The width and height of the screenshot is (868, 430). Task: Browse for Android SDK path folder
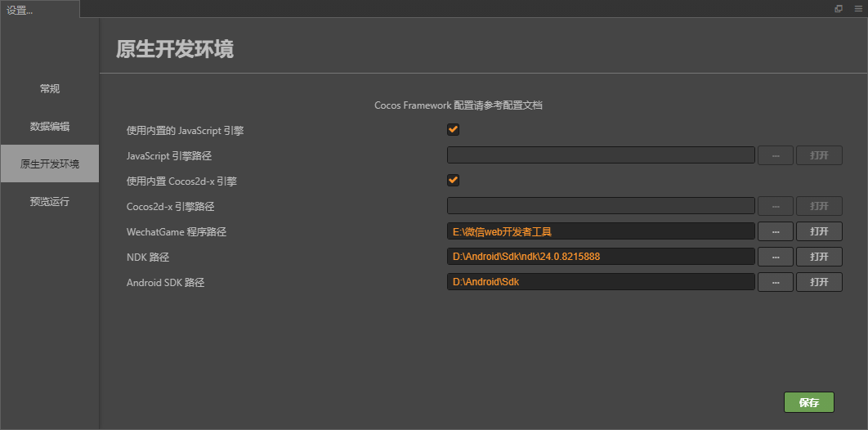click(x=776, y=282)
